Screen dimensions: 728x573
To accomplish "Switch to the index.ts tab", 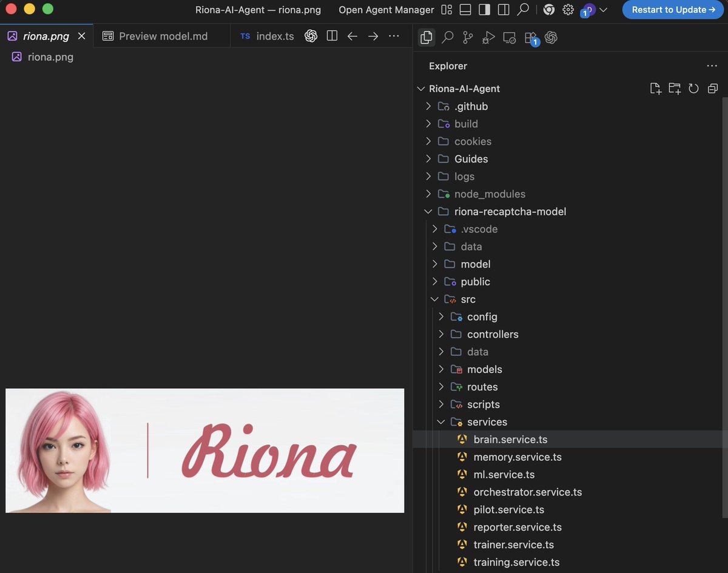I will point(267,36).
